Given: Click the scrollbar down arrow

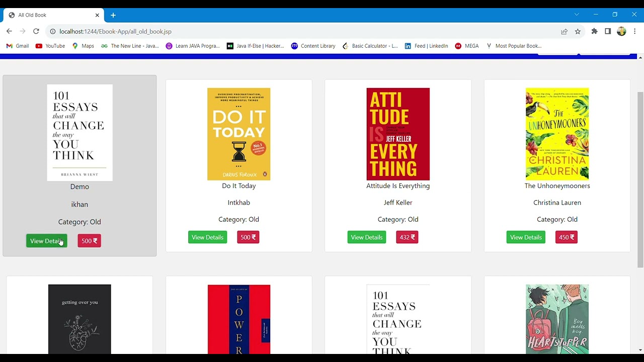Looking at the screenshot, I should coord(640,350).
